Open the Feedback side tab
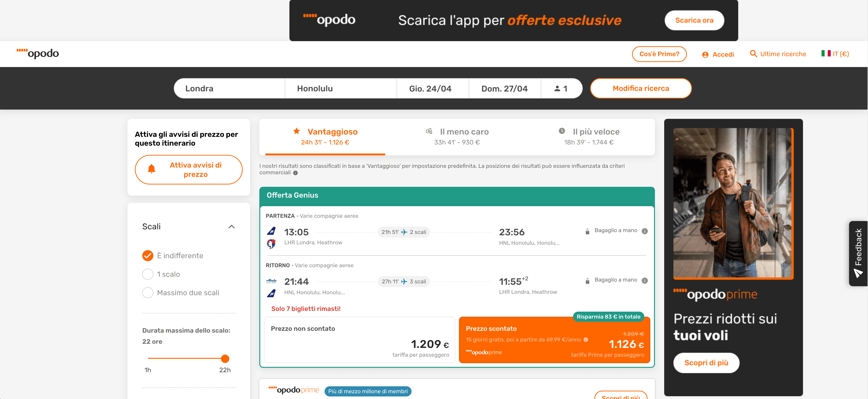Viewport: 868px width, 399px height. (858, 253)
